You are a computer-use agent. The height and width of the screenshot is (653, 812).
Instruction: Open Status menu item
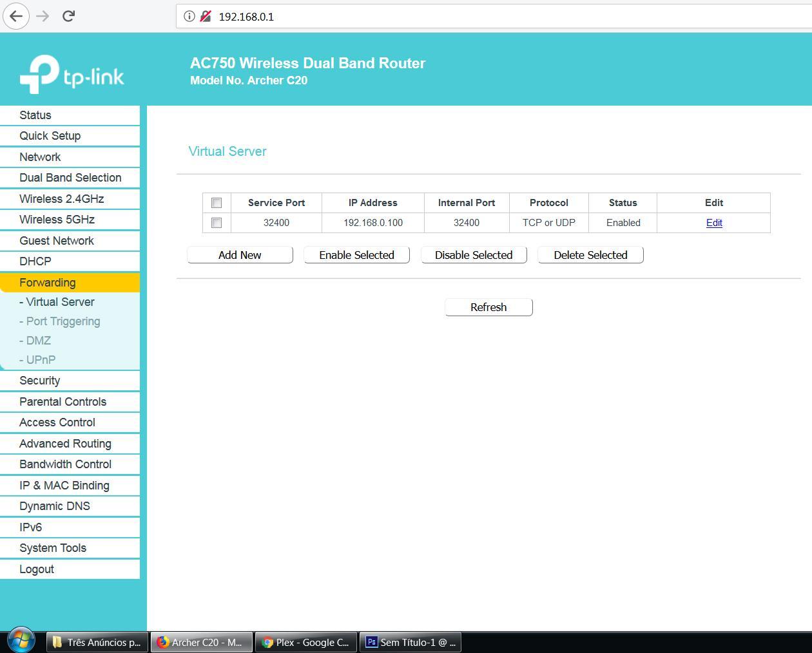(70, 115)
